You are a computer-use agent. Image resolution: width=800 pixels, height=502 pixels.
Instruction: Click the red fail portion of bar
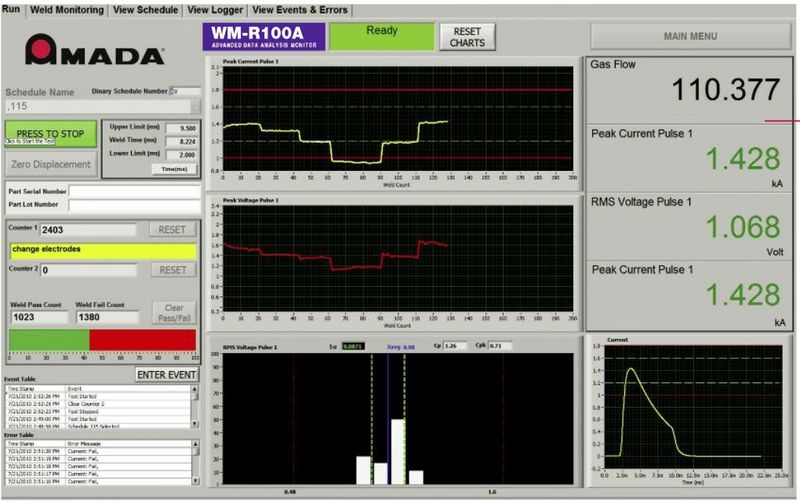pyautogui.click(x=142, y=340)
